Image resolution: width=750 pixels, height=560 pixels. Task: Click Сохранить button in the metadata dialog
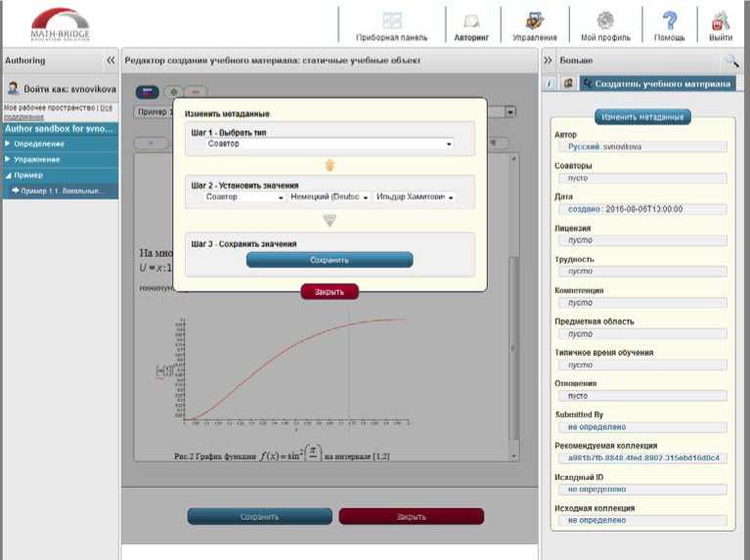click(x=330, y=260)
